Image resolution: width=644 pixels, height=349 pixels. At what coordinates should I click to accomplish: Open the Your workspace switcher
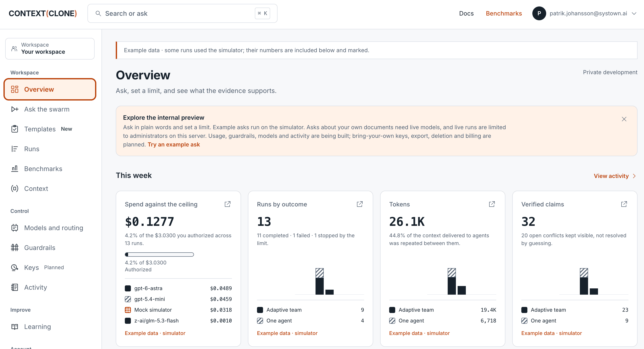[x=50, y=49]
